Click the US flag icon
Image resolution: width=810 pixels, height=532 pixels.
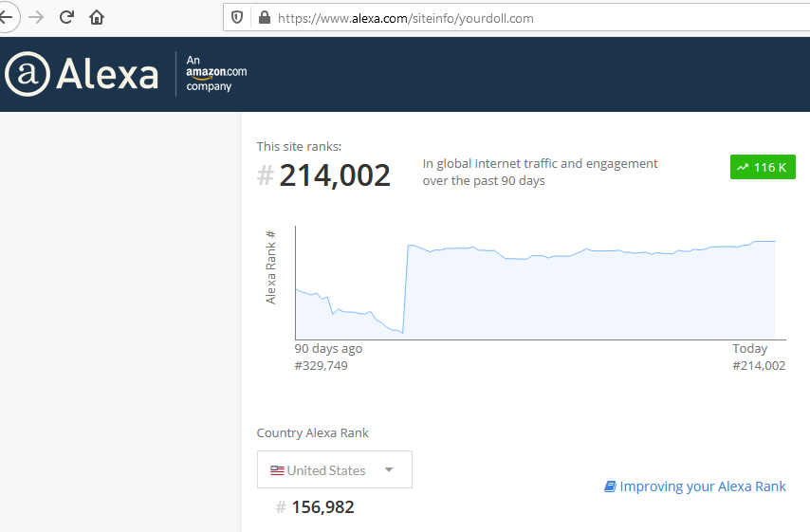coord(277,470)
